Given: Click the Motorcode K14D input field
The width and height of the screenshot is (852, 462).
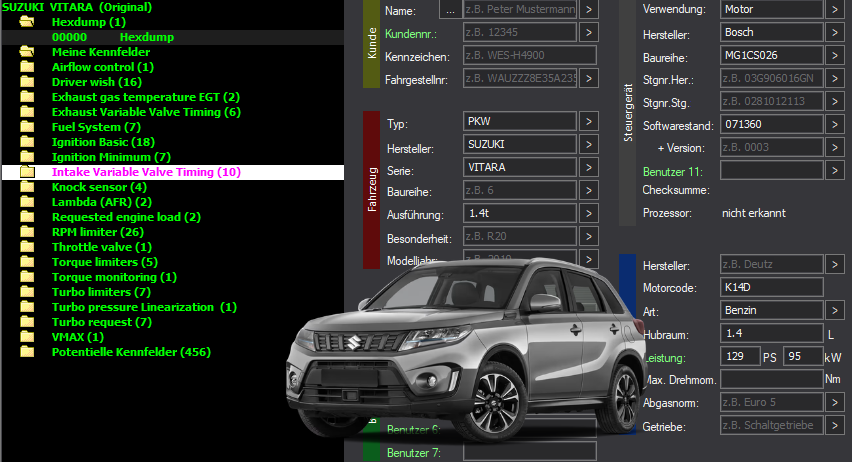Looking at the screenshot, I should pos(772,287).
